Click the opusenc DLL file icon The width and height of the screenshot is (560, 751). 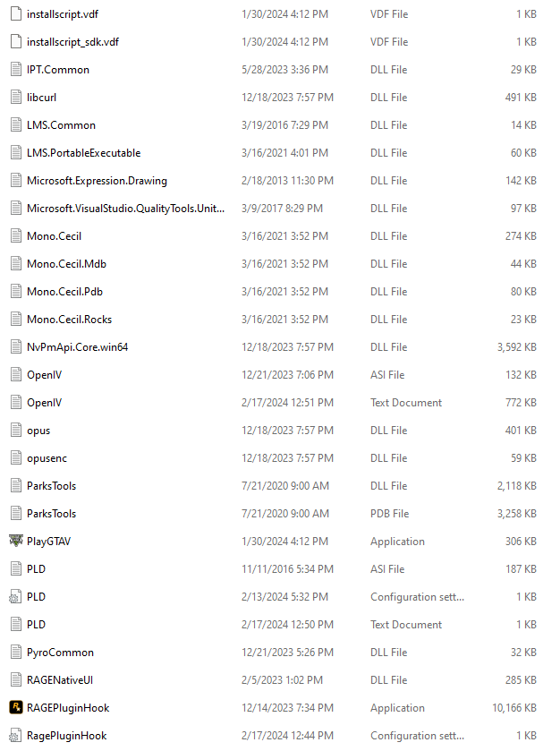point(15,457)
